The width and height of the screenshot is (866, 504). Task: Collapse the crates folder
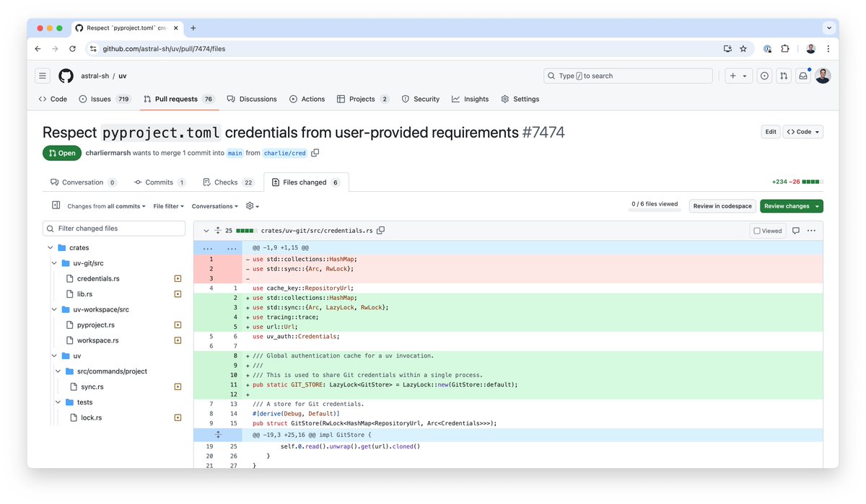coord(51,248)
